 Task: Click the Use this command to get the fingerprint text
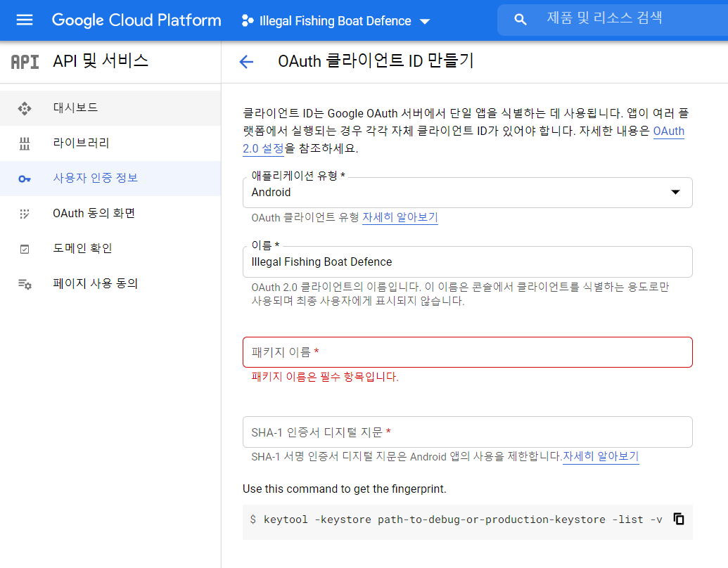tap(344, 489)
